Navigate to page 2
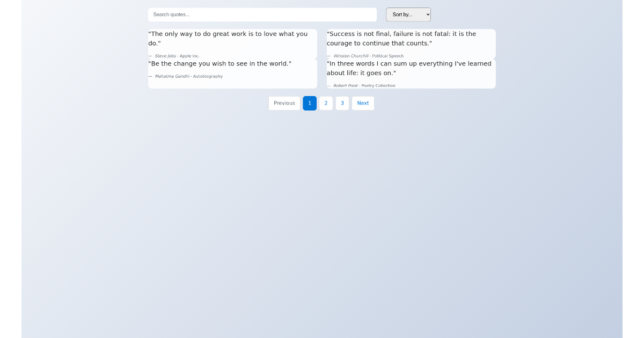This screenshot has width=644, height=338. coord(326,103)
